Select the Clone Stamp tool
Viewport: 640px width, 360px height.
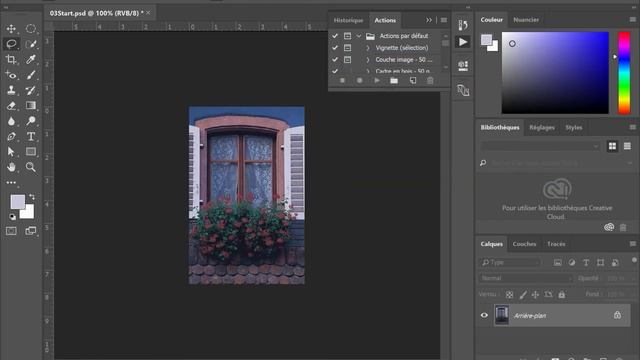pos(11,90)
